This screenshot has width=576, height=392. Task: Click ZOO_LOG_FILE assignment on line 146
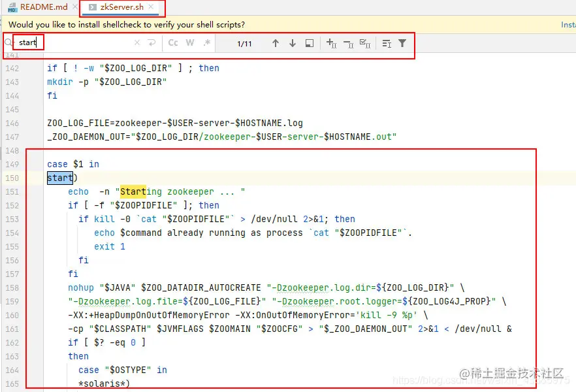(175, 123)
